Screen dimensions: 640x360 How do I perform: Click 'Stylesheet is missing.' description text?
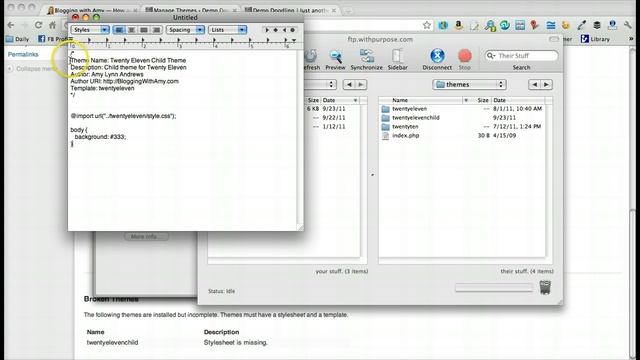coord(236,342)
